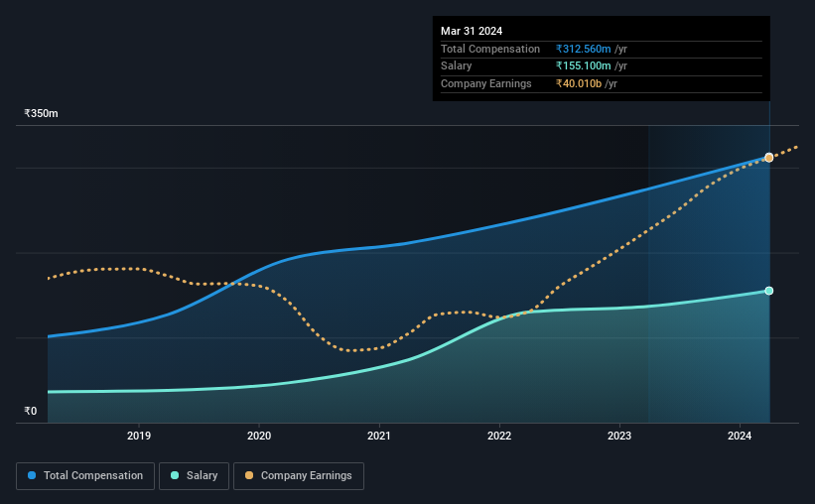The width and height of the screenshot is (815, 504).
Task: Click the ₹312.560m total compensation value
Action: [x=583, y=49]
